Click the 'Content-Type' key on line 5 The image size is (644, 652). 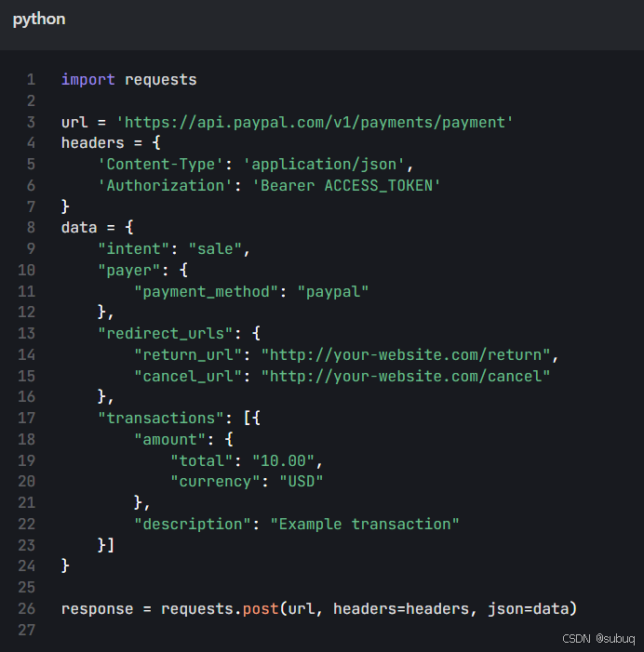tap(161, 165)
